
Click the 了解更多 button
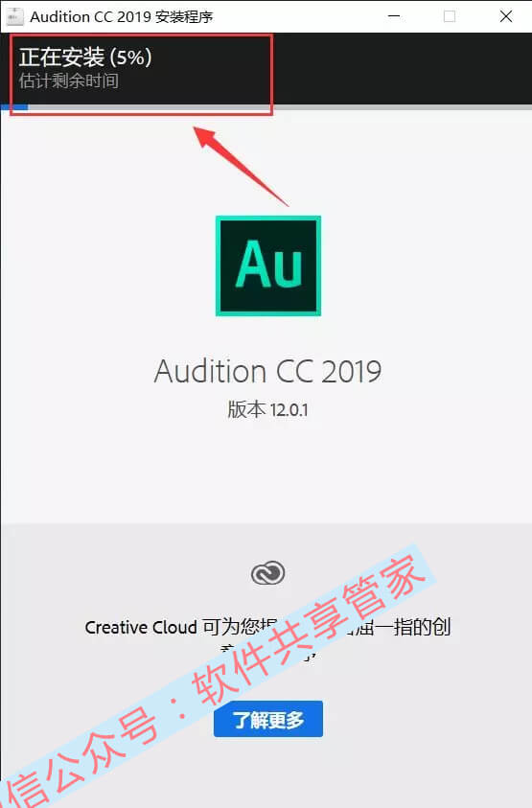[268, 719]
